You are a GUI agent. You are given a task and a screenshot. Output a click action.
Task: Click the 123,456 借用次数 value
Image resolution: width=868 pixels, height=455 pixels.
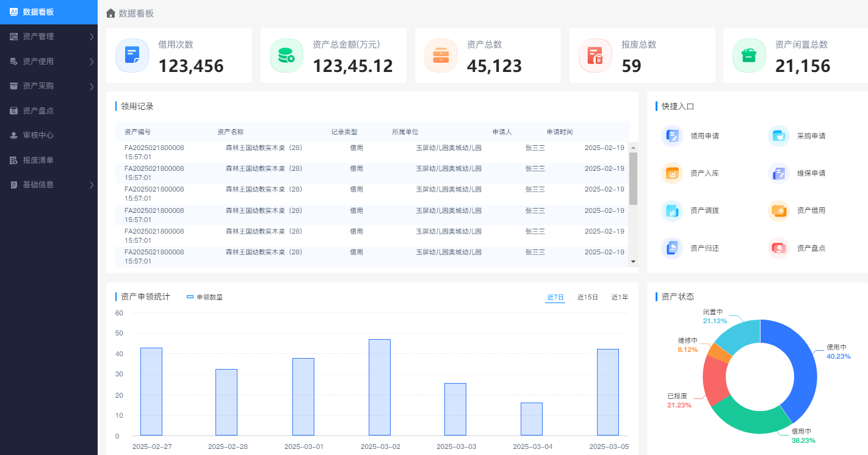(x=191, y=66)
